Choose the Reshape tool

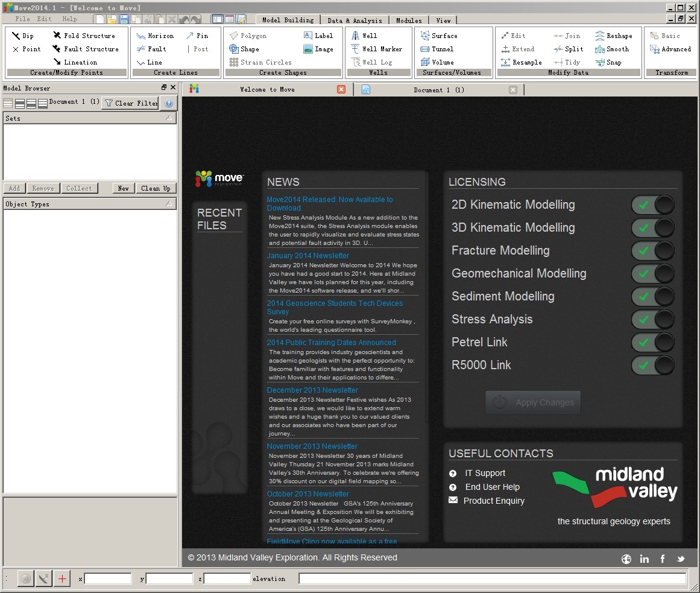[x=614, y=36]
